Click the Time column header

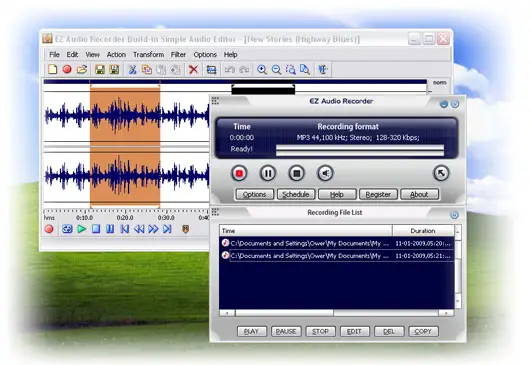306,231
